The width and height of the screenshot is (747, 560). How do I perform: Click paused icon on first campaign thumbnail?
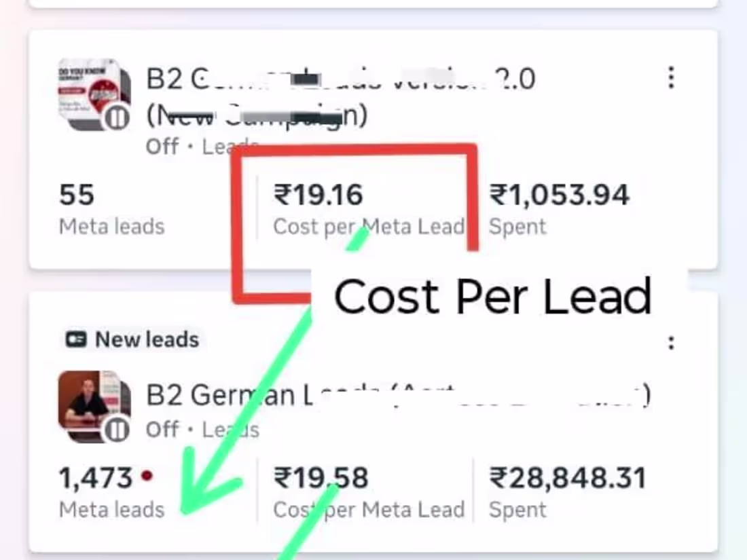pos(116,117)
